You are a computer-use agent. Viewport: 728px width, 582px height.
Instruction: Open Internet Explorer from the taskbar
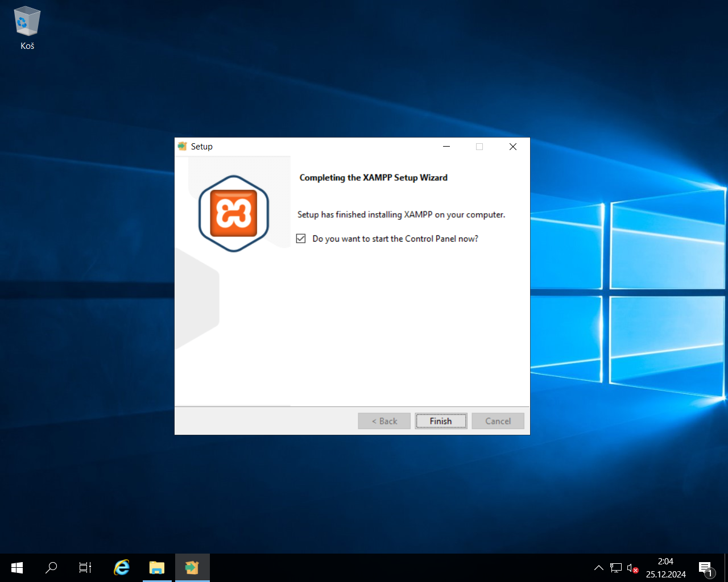pyautogui.click(x=121, y=567)
